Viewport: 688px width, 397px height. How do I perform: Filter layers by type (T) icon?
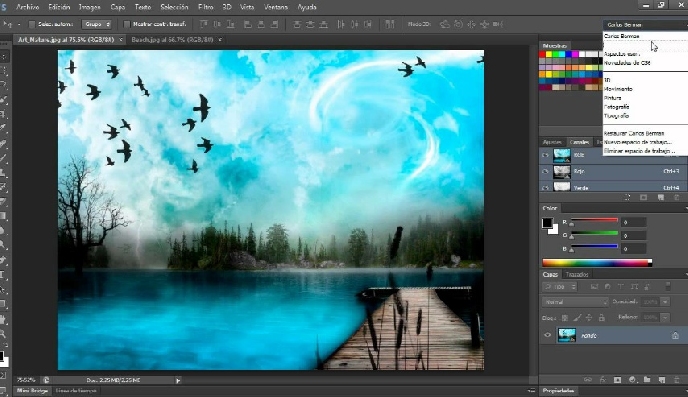click(621, 286)
